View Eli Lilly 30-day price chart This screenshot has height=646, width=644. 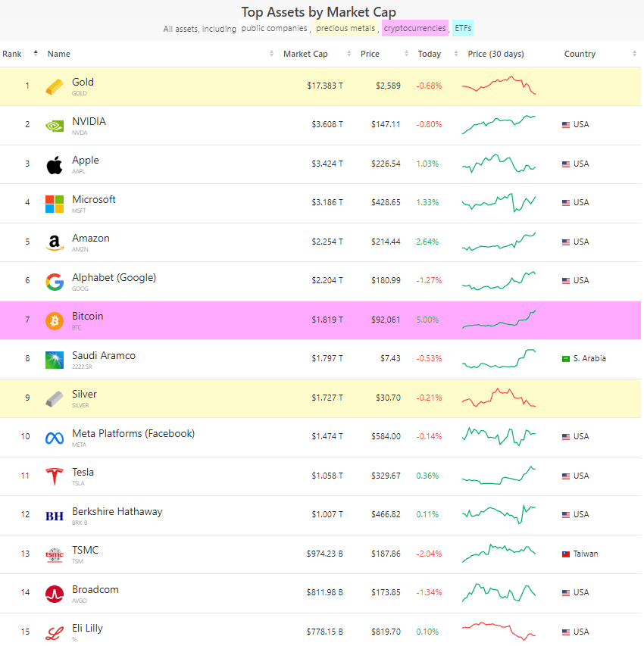[x=499, y=631]
